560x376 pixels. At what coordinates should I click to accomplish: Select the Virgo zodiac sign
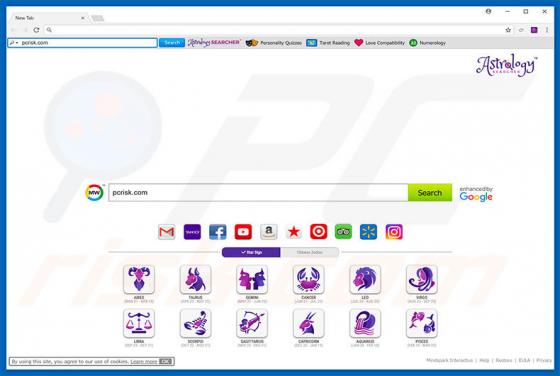(x=422, y=280)
